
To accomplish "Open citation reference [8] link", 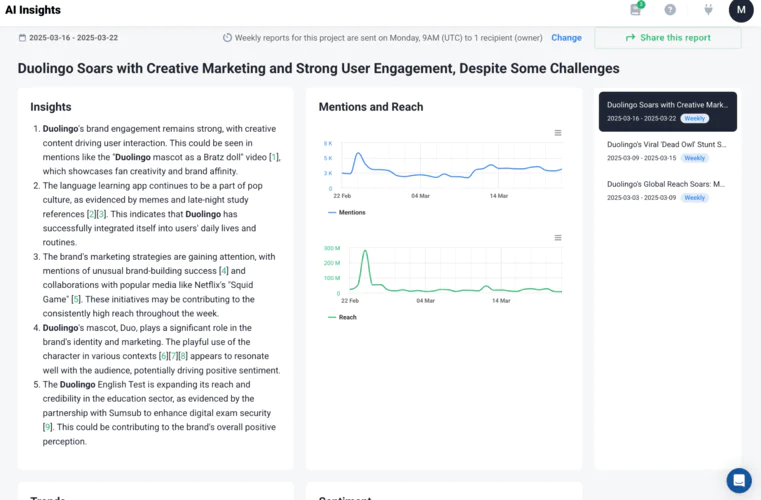I will pyautogui.click(x=183, y=356).
